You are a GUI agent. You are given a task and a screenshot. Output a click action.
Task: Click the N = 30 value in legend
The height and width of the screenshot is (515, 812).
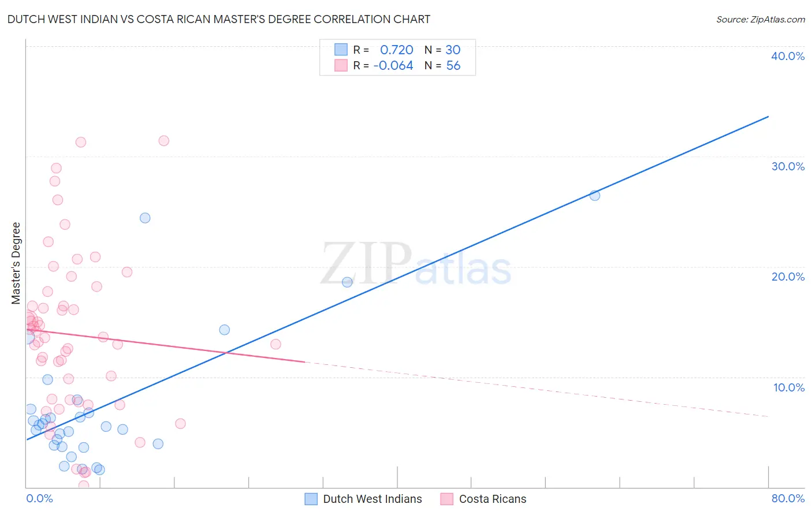(442, 50)
